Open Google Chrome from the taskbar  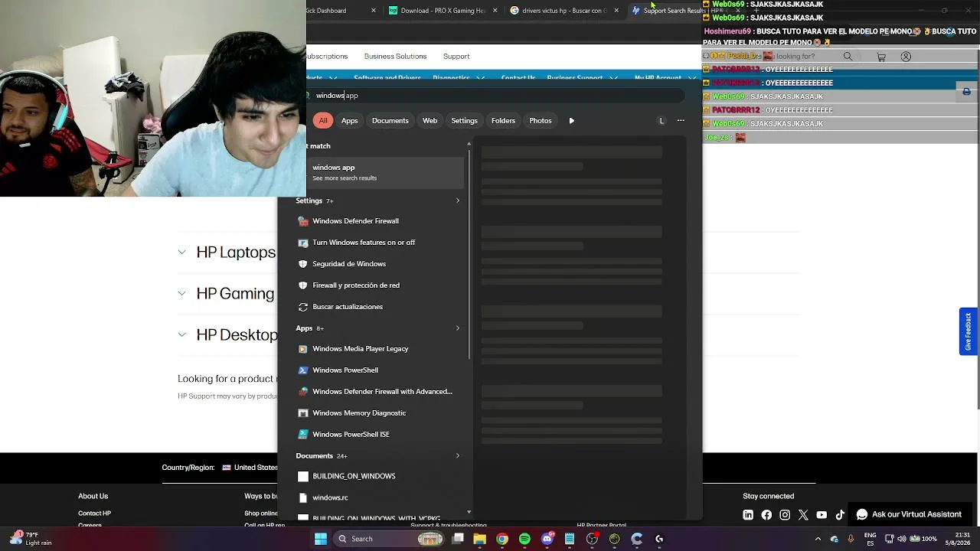pyautogui.click(x=502, y=539)
